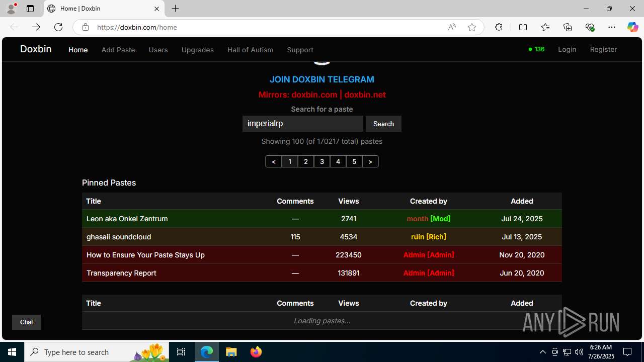Launch Firefox from taskbar
The width and height of the screenshot is (644, 362).
point(256,352)
